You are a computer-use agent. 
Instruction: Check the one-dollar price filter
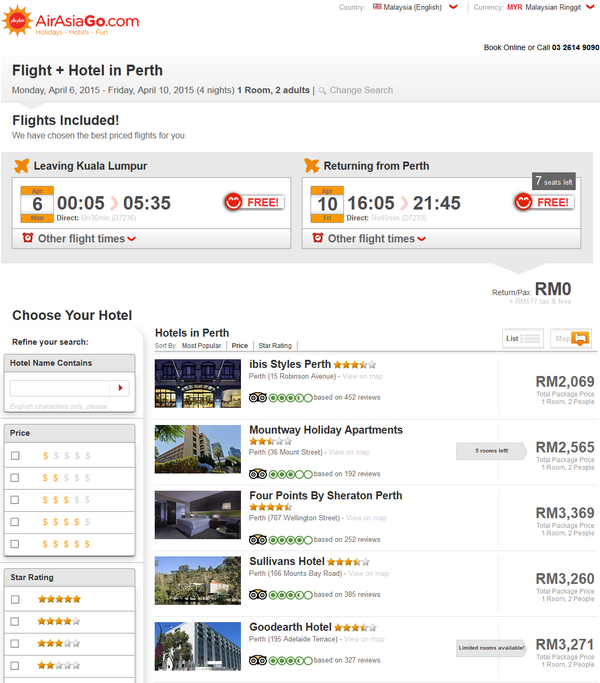pyautogui.click(x=15, y=456)
